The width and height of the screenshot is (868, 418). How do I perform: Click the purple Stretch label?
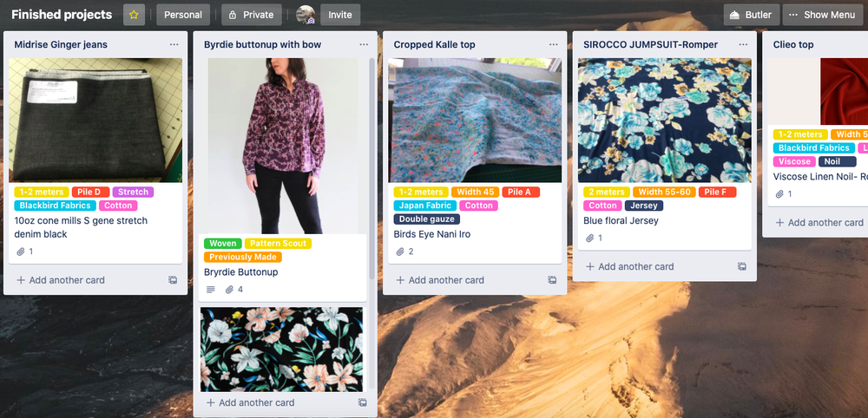pyautogui.click(x=133, y=192)
